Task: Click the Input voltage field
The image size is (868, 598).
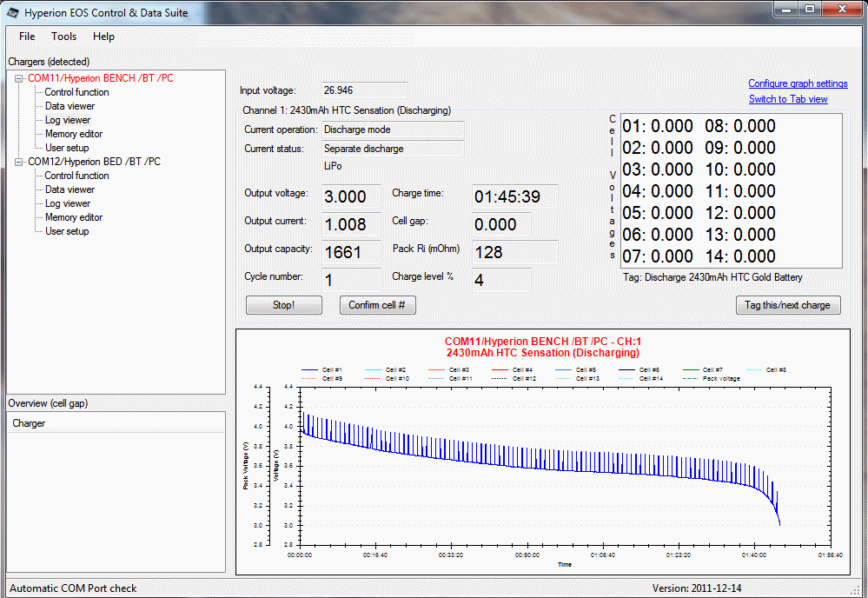Action: pos(363,90)
